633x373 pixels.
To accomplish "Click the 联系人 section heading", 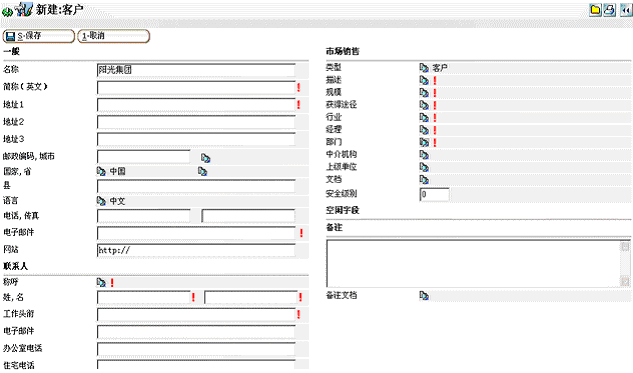I will (x=15, y=266).
